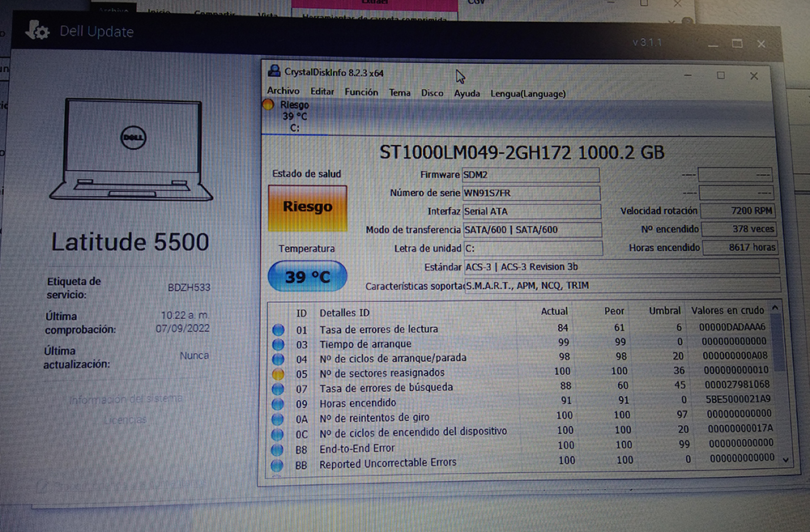Click the status dot for row BB Reported Uncorrectable Errors
The height and width of the screenshot is (532, 810).
[277, 465]
